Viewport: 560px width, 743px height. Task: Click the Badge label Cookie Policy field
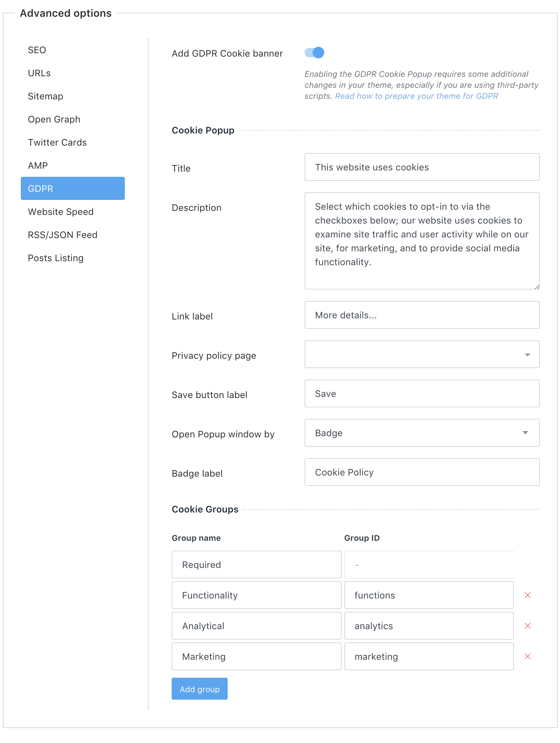[x=422, y=472]
